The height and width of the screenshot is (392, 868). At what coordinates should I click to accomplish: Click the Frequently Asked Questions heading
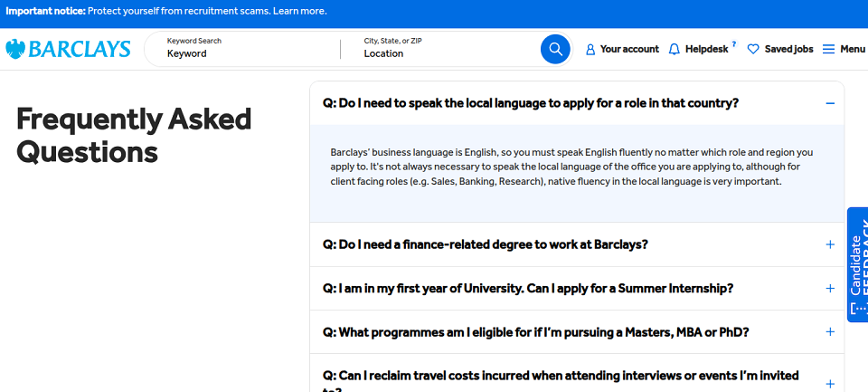(134, 135)
